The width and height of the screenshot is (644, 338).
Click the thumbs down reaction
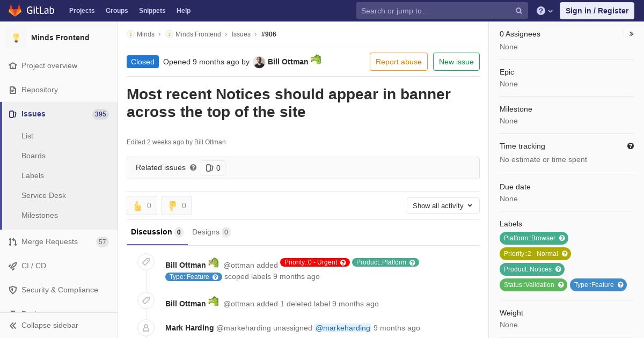177,205
